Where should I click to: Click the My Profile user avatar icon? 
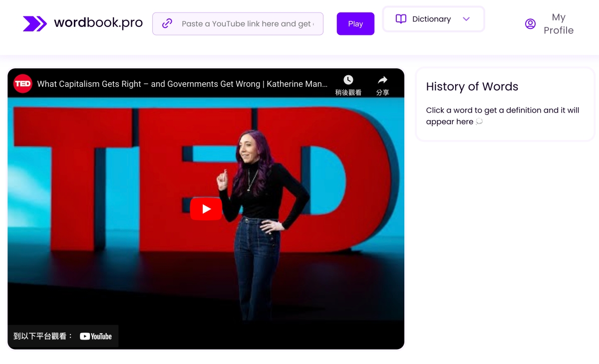pyautogui.click(x=531, y=24)
